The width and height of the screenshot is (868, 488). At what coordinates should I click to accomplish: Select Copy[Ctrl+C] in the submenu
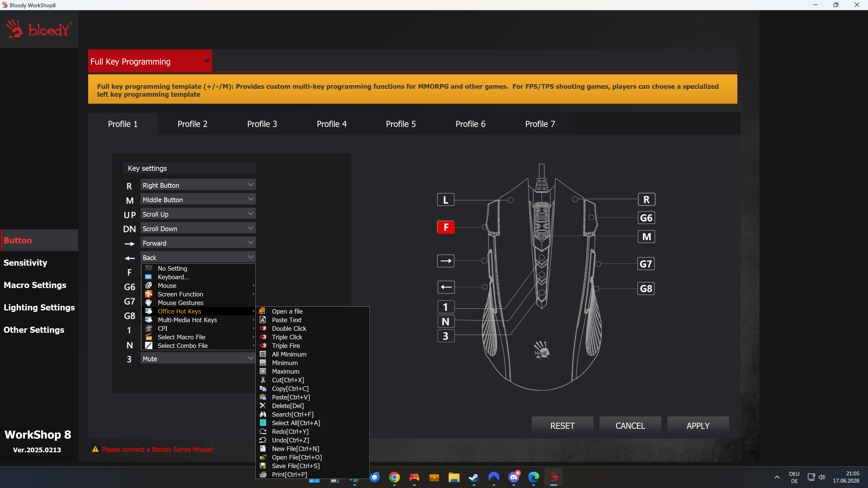pos(312,389)
